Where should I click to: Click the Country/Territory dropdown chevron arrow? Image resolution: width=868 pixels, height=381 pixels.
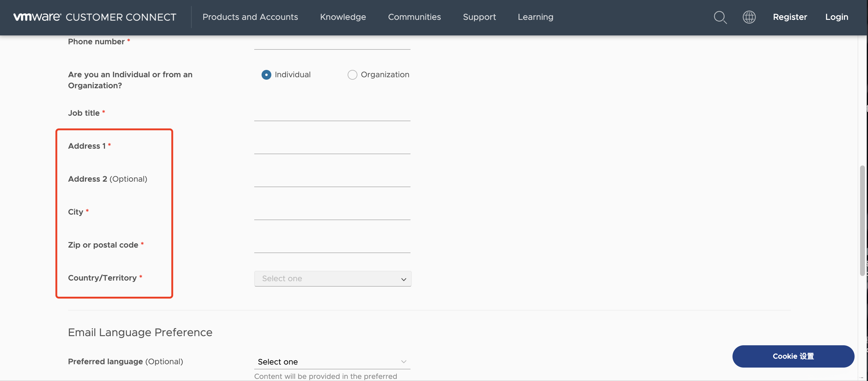coord(403,279)
